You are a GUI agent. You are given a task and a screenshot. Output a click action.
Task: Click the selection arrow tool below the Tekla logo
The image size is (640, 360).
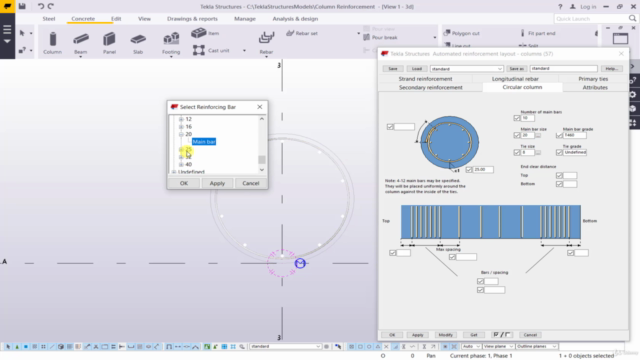coord(22,33)
